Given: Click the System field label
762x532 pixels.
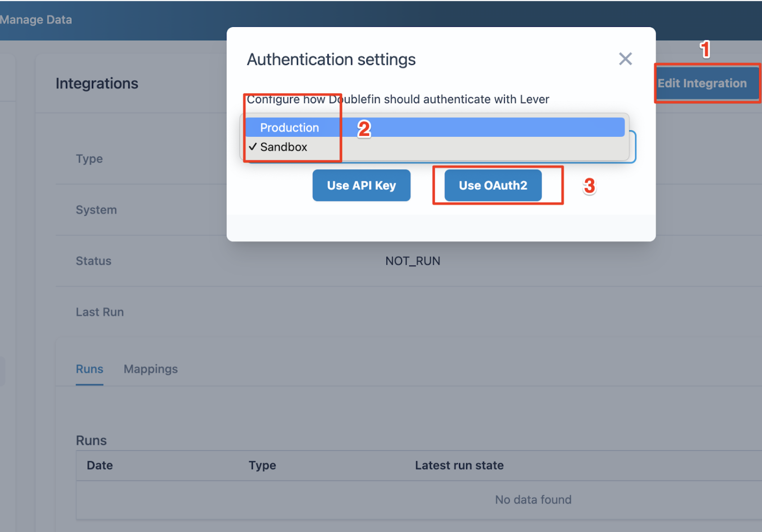Looking at the screenshot, I should [x=96, y=210].
